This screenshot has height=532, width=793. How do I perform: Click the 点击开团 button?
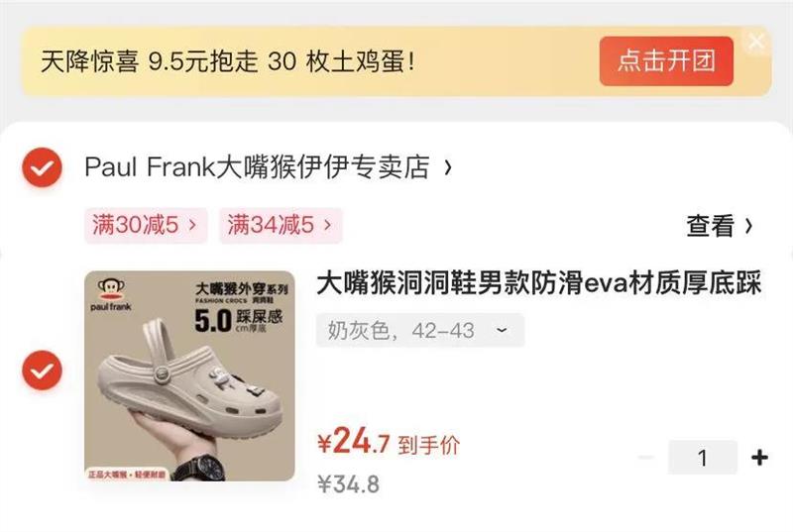click(x=666, y=61)
